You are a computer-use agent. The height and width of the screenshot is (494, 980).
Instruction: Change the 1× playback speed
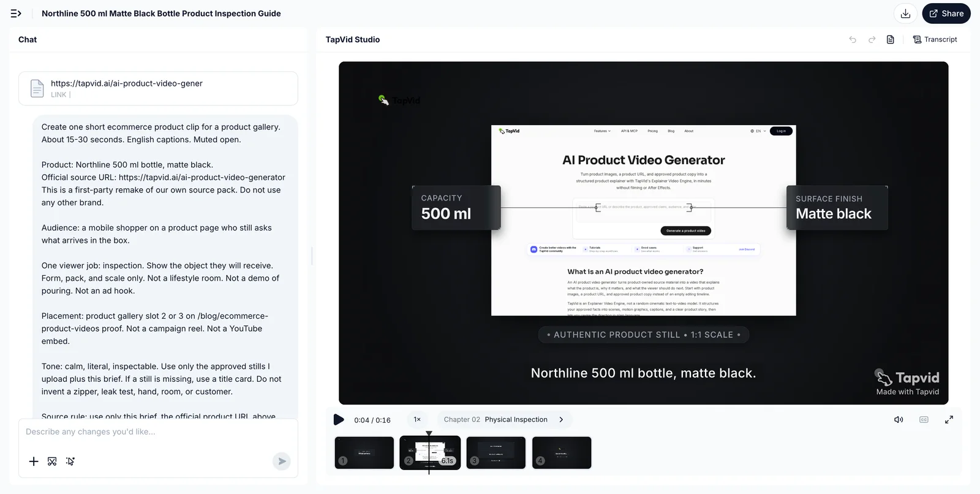click(x=417, y=420)
